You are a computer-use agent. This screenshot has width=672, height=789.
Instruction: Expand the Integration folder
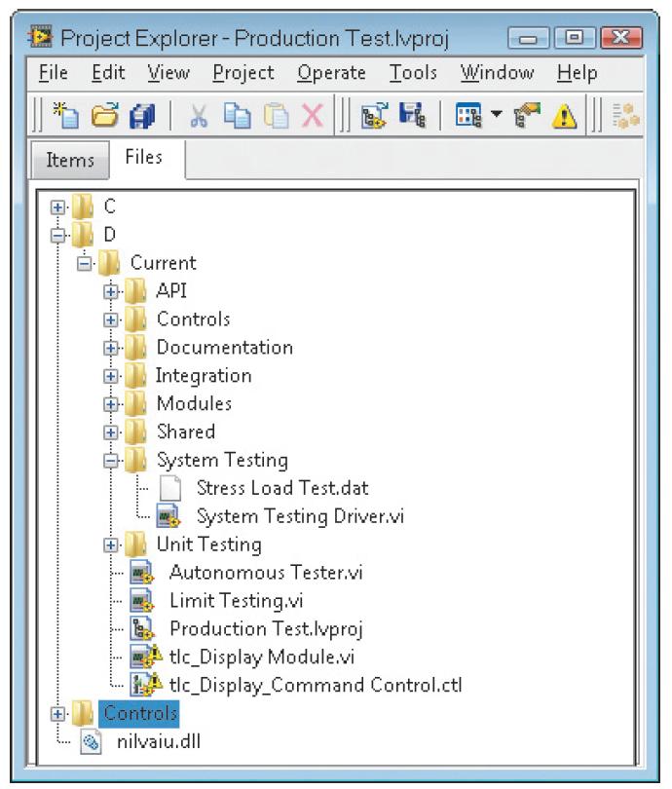111,376
